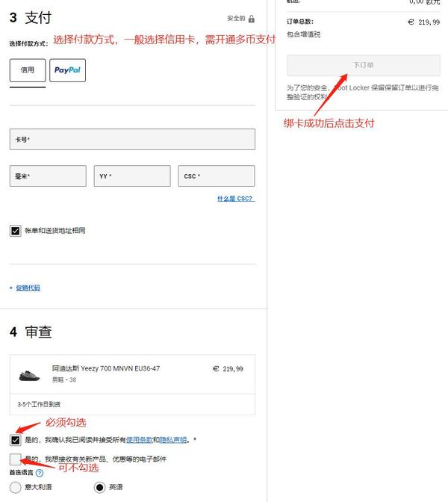Expand the promo code (促销代码) section
The image size is (448, 502).
(28, 288)
